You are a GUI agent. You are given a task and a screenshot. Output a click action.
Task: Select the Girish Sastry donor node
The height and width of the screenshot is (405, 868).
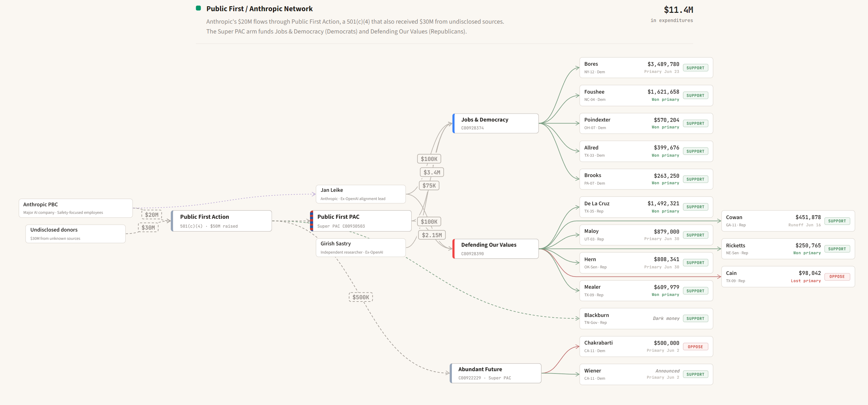pyautogui.click(x=361, y=248)
